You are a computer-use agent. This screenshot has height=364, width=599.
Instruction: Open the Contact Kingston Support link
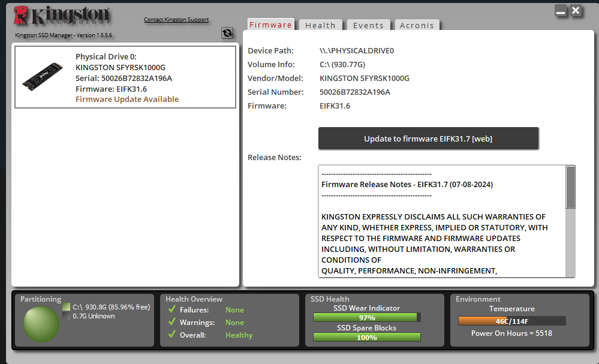pos(176,19)
